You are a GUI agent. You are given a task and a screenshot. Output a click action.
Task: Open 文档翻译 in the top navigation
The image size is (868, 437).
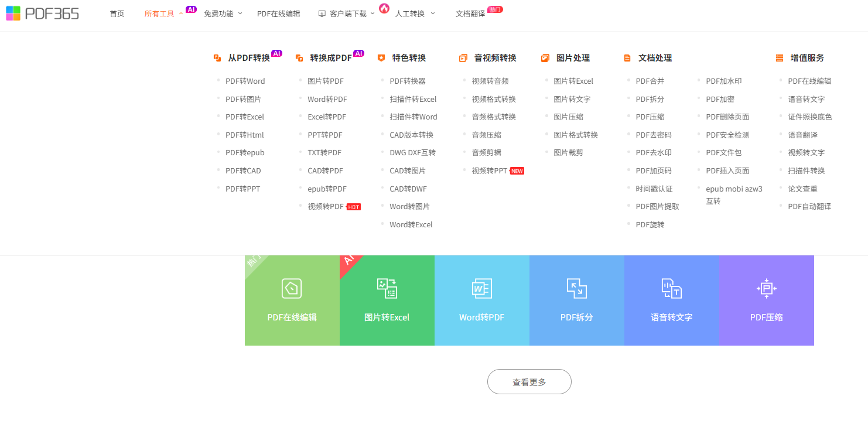pos(470,13)
